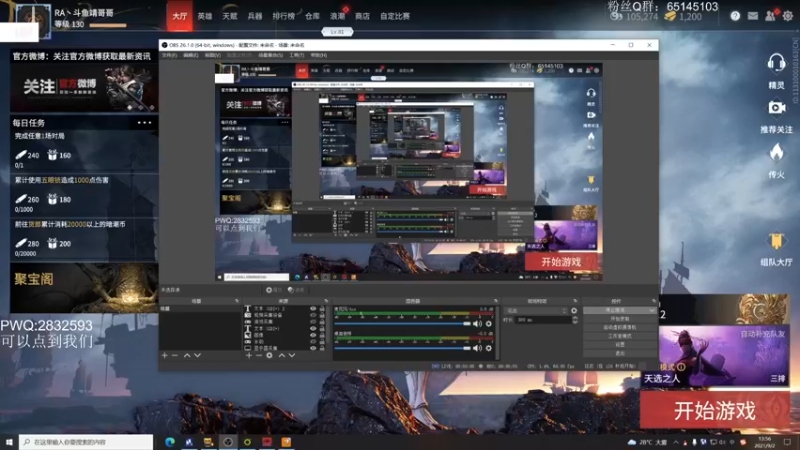Click 属性 properties gear above scenes panel
This screenshot has height=450, width=800.
[x=273, y=290]
